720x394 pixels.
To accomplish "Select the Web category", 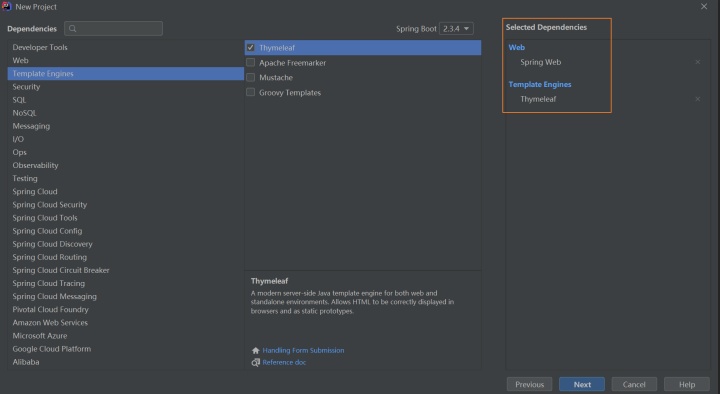I will click(126, 60).
